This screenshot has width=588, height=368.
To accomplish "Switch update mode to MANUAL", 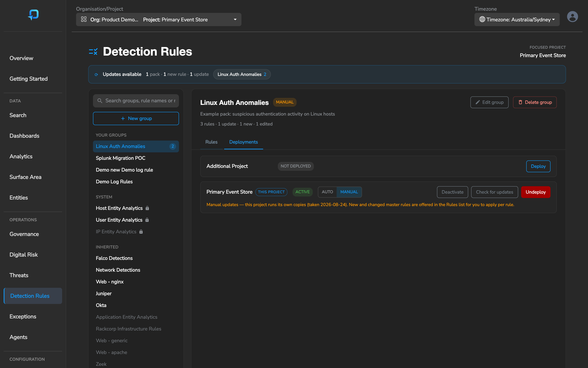I will click(349, 192).
